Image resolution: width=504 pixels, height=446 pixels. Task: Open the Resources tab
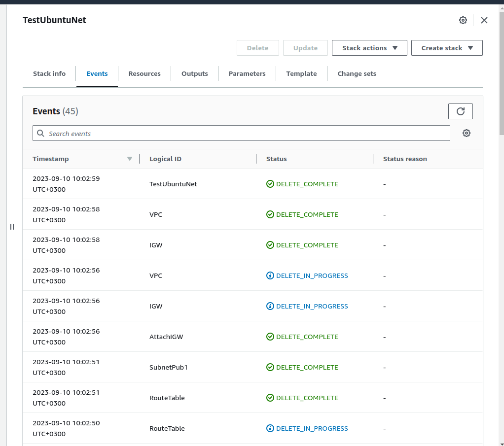(x=144, y=73)
